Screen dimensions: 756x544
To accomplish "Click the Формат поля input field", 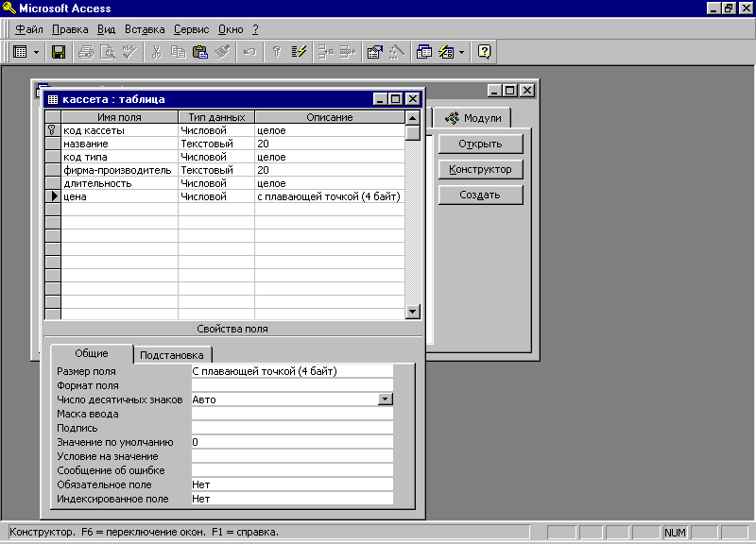I will 292,385.
